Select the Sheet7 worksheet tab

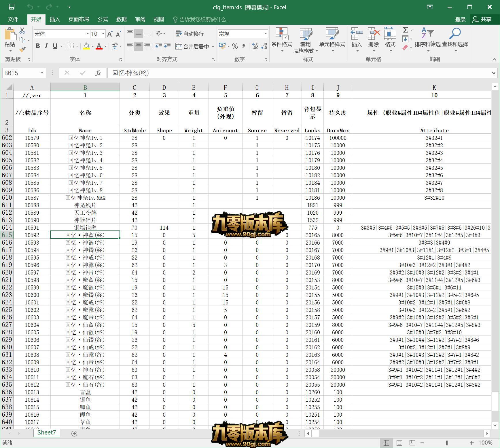(x=47, y=432)
